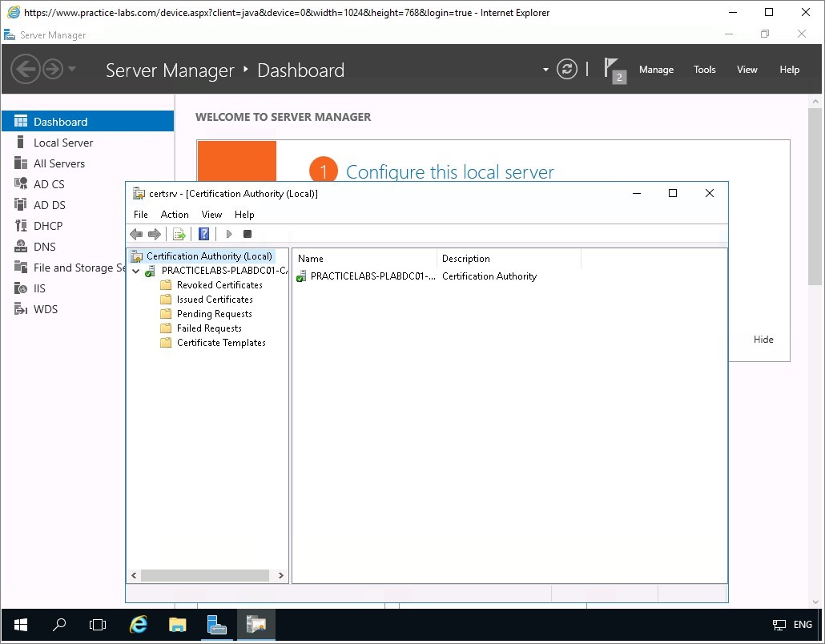This screenshot has width=825, height=644.
Task: Select PRACTICELABS-PLABDC01 entry in the list pane
Action: point(372,276)
